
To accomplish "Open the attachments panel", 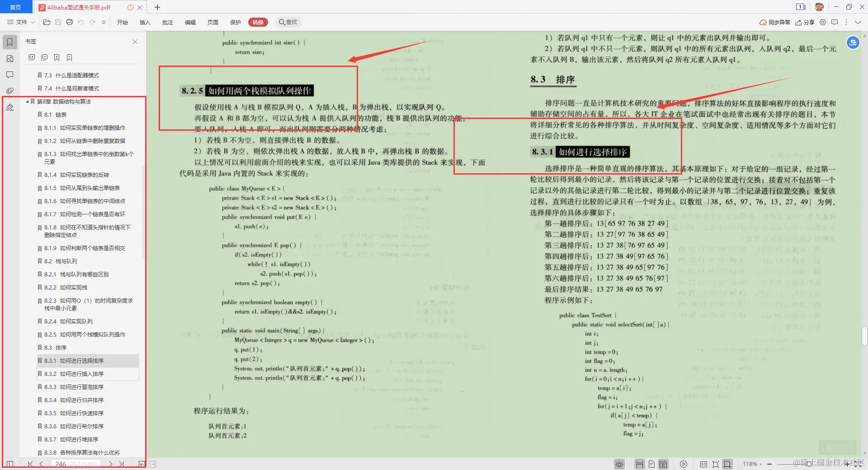I will (x=9, y=90).
